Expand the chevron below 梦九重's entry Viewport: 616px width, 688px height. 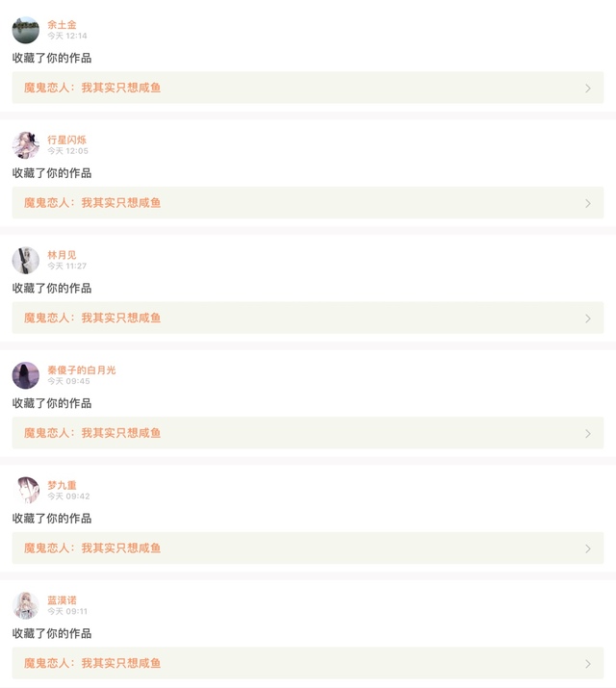(588, 548)
